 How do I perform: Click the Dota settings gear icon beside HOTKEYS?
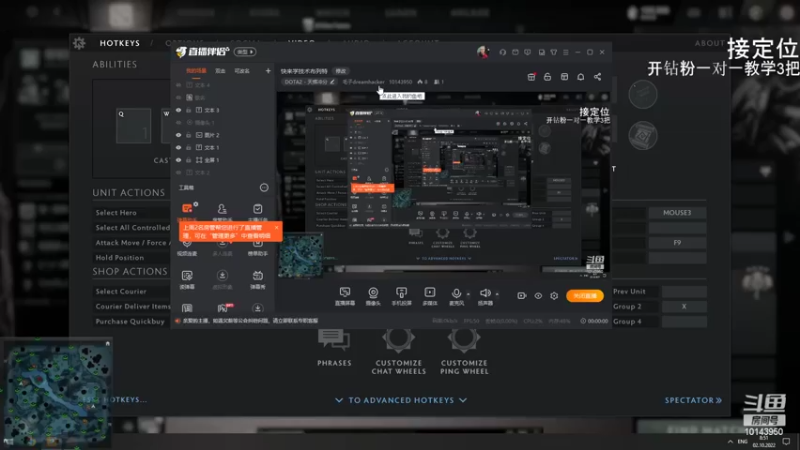pos(79,43)
